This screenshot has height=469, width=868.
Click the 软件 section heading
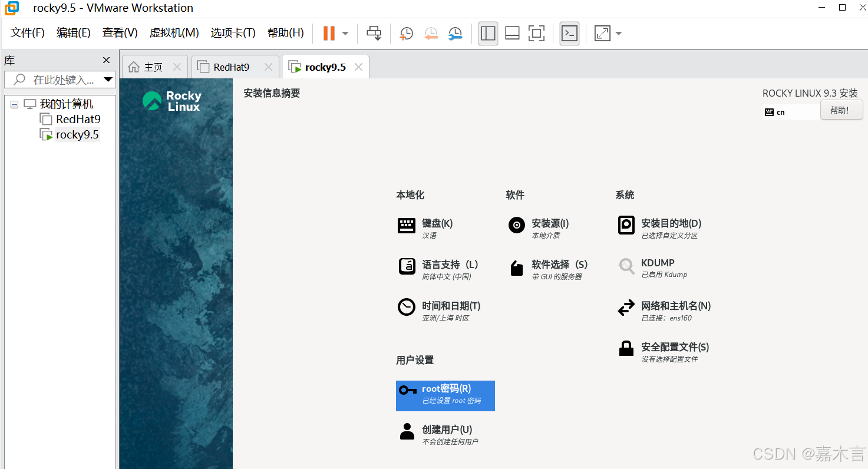pyautogui.click(x=515, y=195)
